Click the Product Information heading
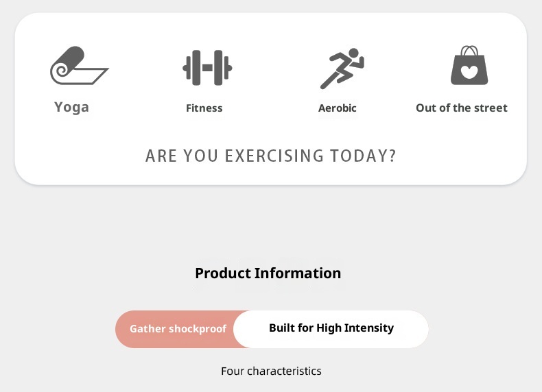542x392 pixels. (268, 273)
